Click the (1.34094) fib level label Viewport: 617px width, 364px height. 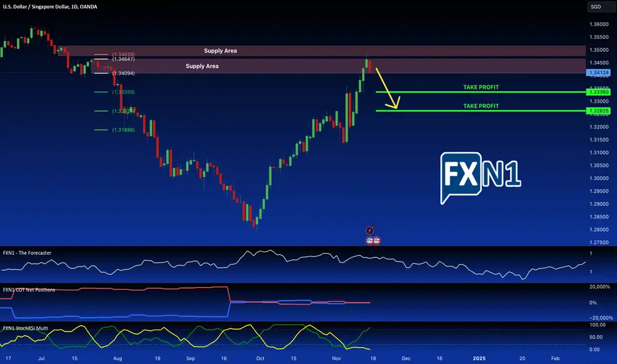124,73
